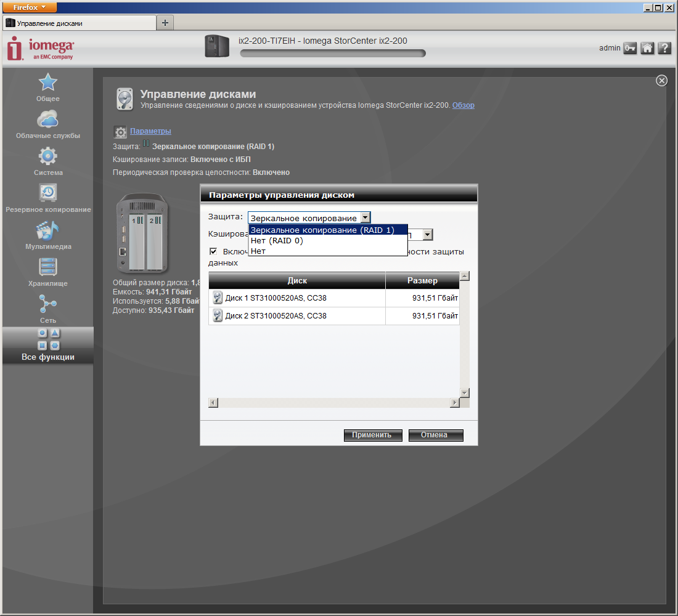Click Кэширование записи: Включено с ИБП text

182,160
